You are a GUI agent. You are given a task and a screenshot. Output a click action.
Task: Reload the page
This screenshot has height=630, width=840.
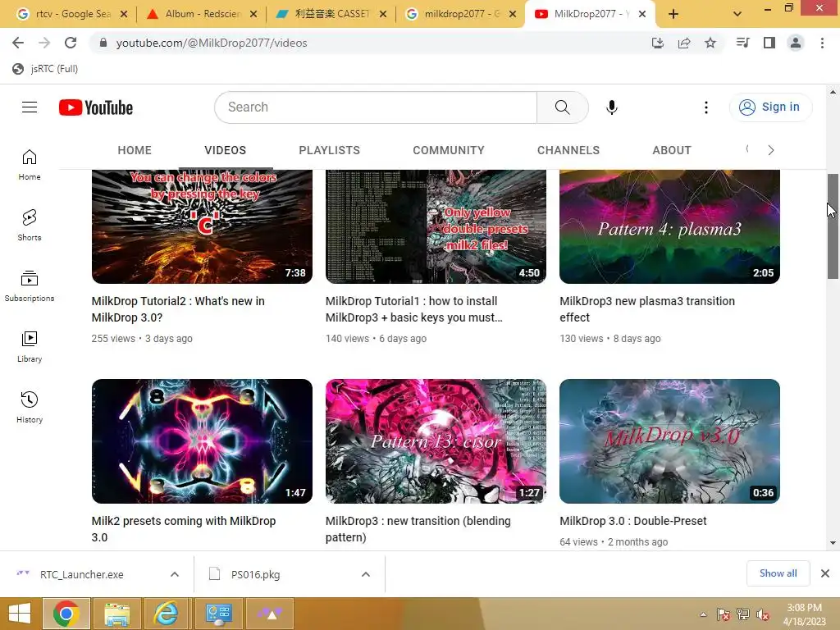71,43
